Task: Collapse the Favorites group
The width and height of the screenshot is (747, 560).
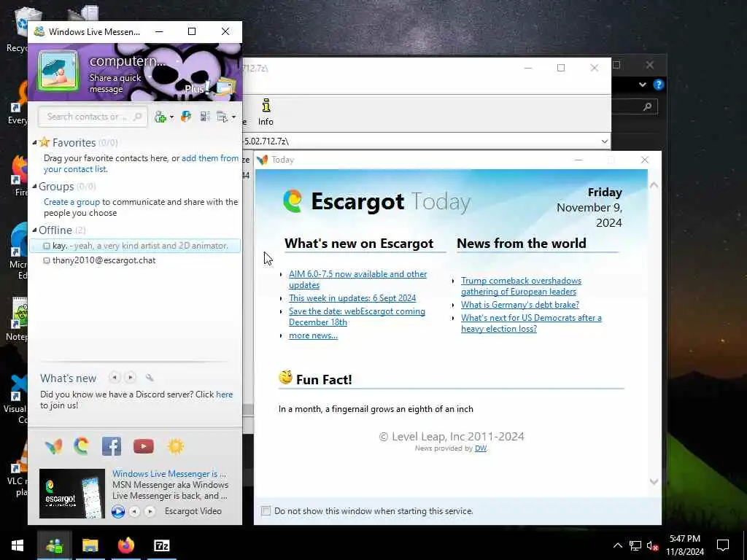Action: coord(34,142)
